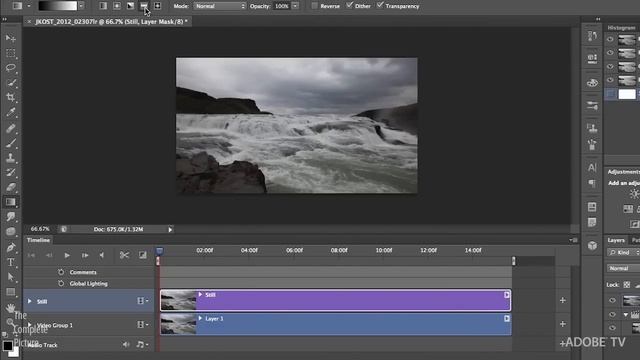Choose the Linear Gradient style button
640x360 pixels.
coord(103,6)
